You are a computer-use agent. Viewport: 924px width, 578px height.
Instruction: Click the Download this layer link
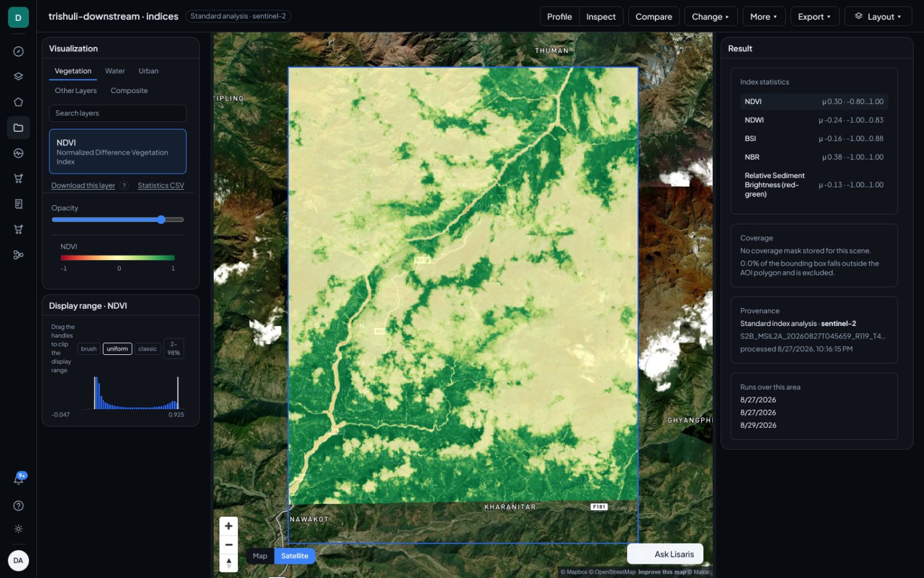(x=83, y=185)
